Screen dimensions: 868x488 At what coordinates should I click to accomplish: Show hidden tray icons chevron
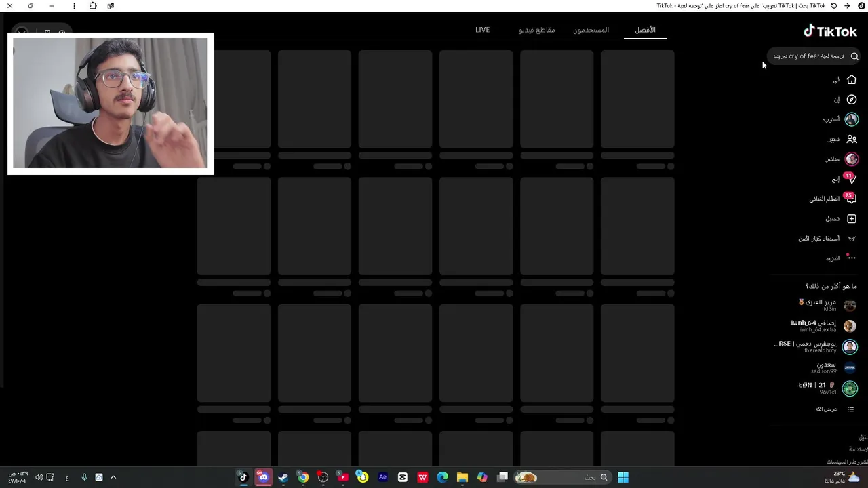tap(113, 477)
